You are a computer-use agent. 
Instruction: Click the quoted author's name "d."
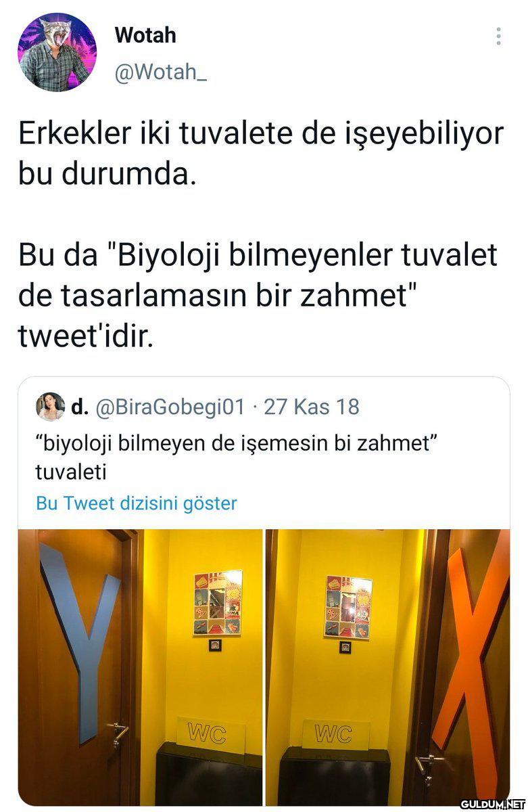[x=80, y=407]
